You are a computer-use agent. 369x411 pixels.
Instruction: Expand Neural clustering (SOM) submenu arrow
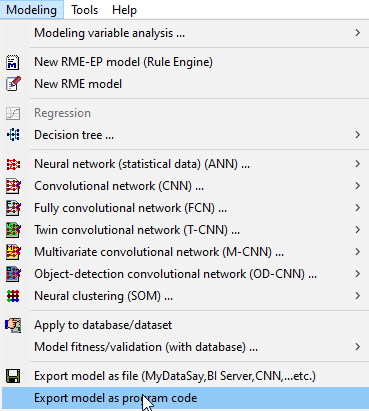click(357, 295)
